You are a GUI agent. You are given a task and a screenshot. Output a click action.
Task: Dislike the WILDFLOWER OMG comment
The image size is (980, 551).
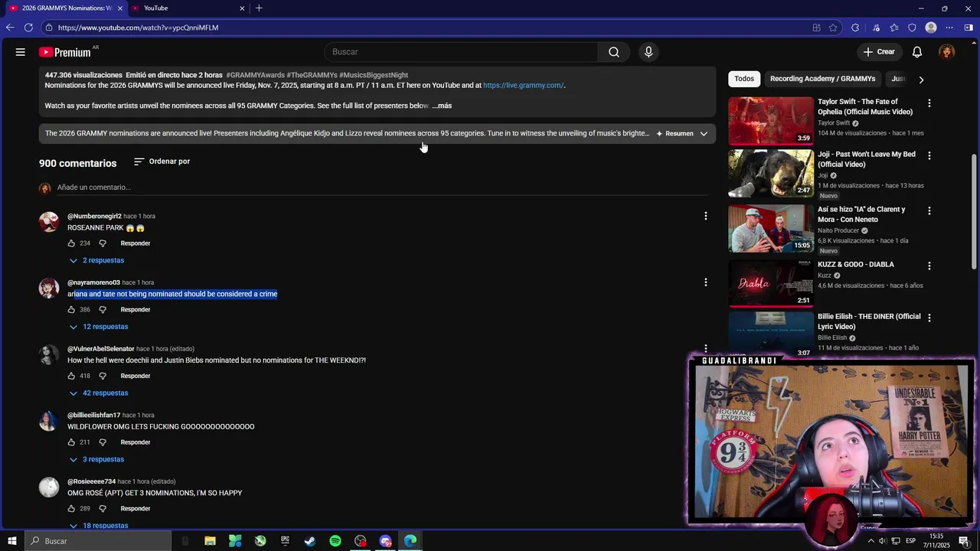coord(103,442)
